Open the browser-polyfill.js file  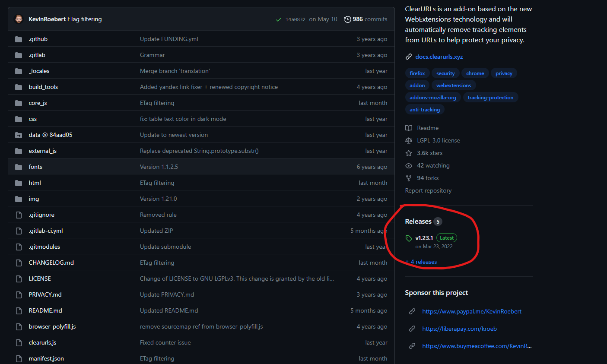coord(52,327)
